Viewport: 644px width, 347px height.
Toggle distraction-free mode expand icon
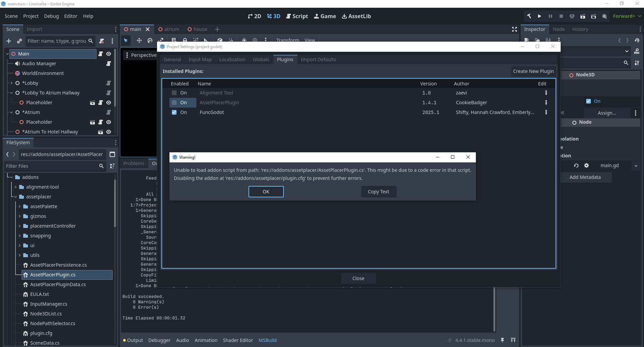(x=515, y=29)
